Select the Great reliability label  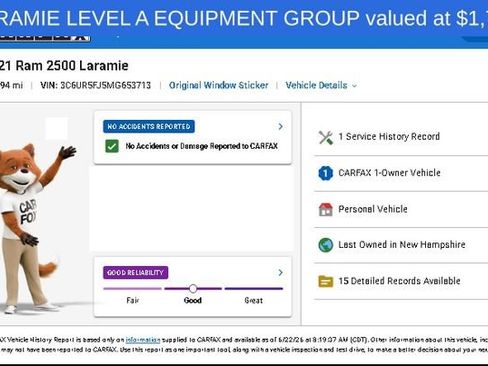[x=254, y=300]
